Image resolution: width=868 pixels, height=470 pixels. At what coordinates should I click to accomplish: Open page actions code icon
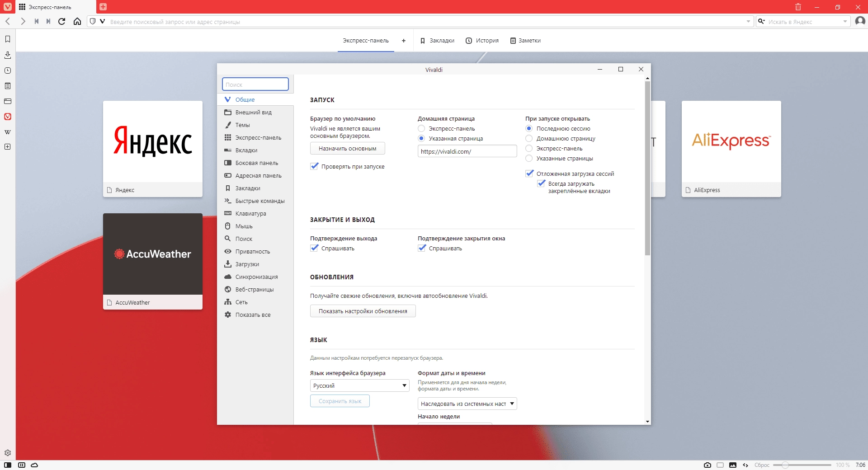click(745, 465)
